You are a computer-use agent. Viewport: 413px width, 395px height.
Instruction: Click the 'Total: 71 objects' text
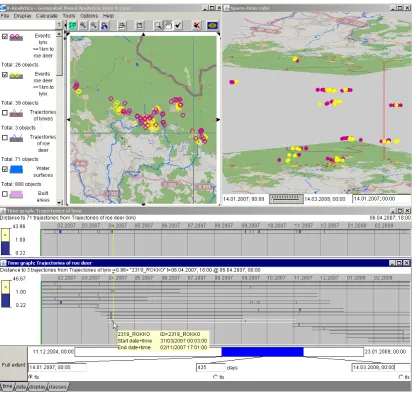click(x=20, y=159)
